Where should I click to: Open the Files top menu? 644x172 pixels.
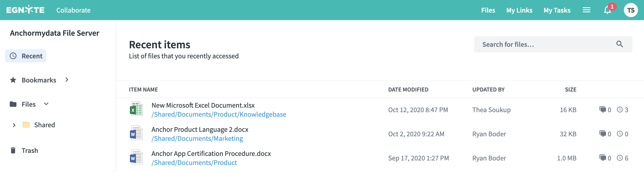pyautogui.click(x=488, y=10)
